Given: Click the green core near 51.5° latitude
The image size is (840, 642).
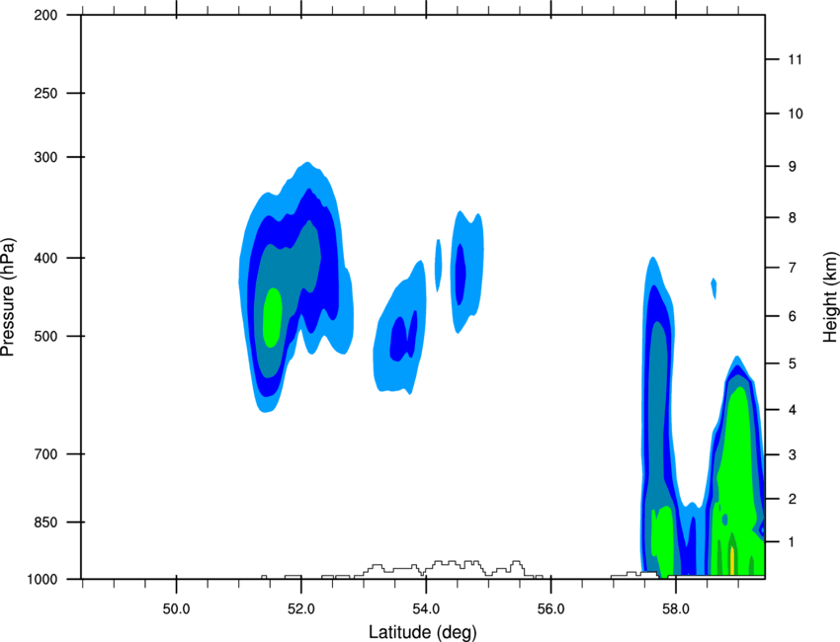Looking at the screenshot, I should (273, 317).
